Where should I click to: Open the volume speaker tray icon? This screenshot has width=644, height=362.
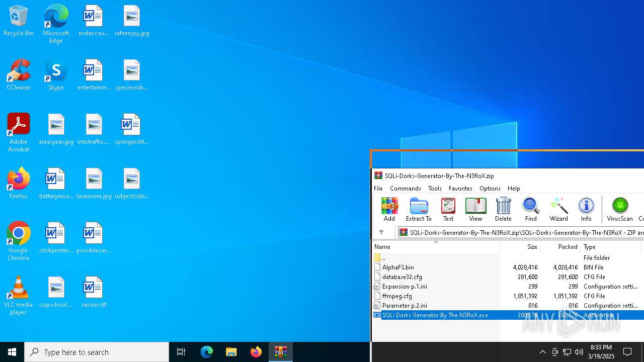pos(579,352)
